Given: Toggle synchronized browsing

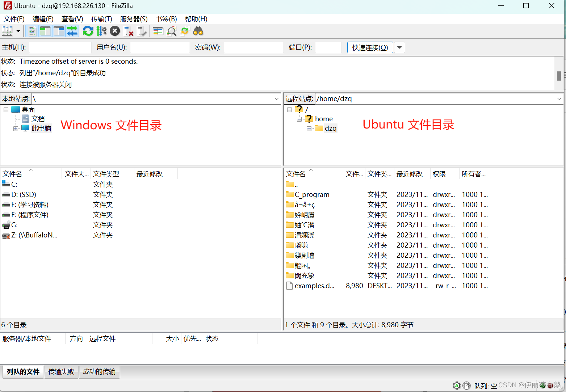Looking at the screenshot, I should point(185,31).
